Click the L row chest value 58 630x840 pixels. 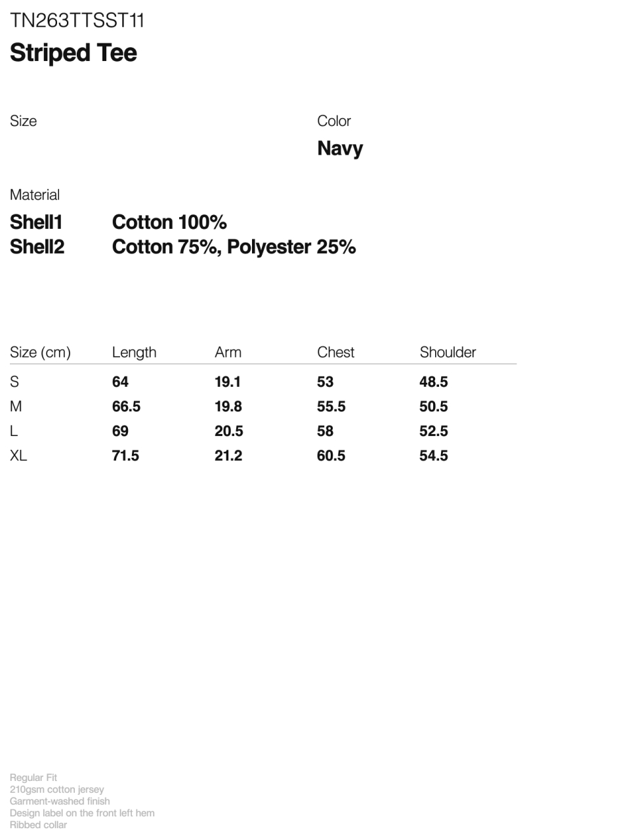click(325, 431)
